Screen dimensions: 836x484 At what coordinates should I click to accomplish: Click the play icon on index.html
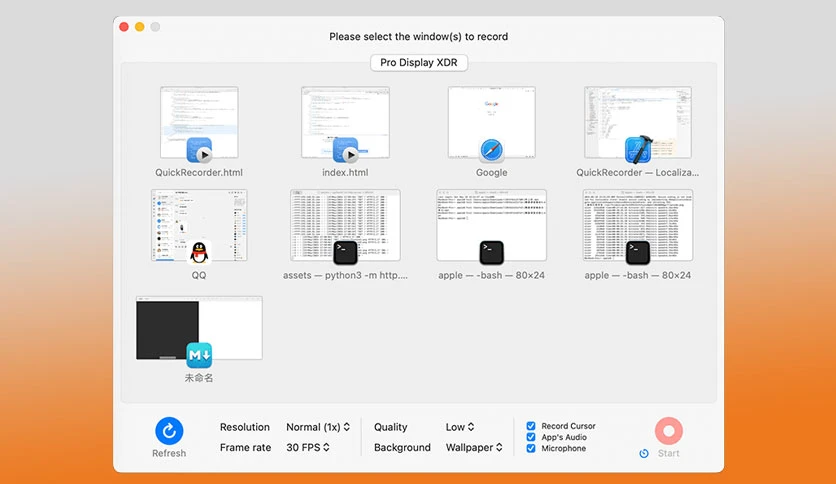pyautogui.click(x=350, y=155)
